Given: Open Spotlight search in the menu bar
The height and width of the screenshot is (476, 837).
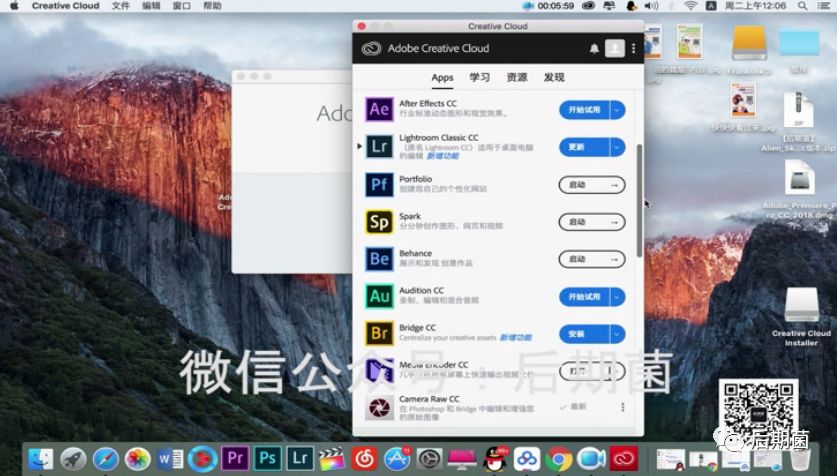Looking at the screenshot, I should [x=802, y=6].
